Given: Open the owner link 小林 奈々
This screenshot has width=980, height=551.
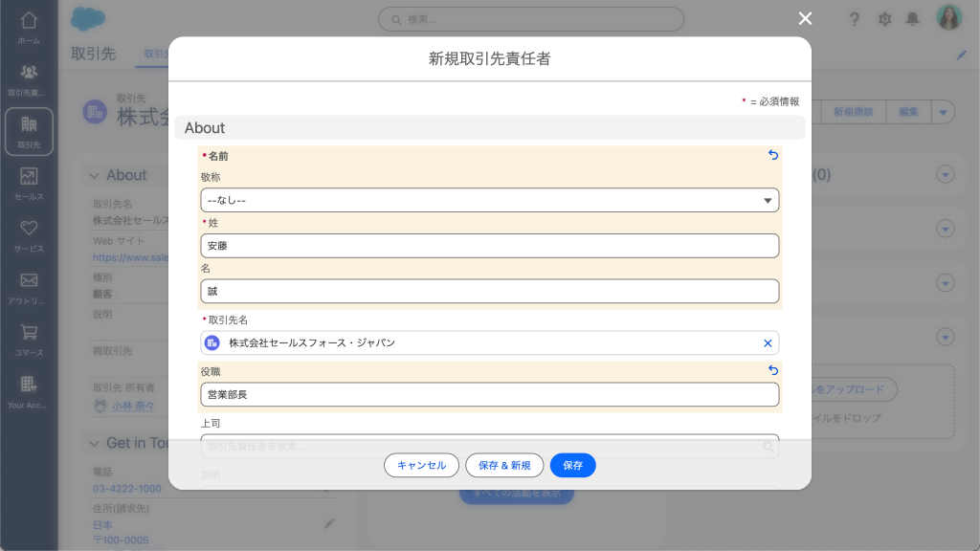Looking at the screenshot, I should tap(133, 406).
